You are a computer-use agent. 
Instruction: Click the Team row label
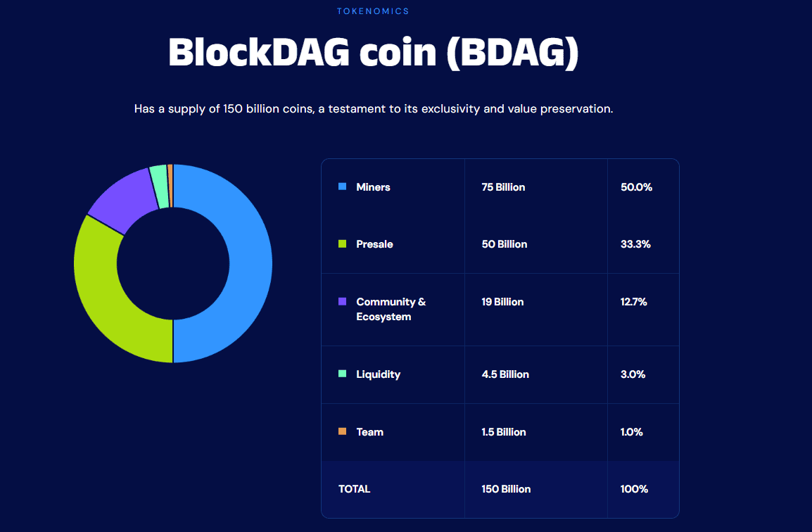coord(369,432)
